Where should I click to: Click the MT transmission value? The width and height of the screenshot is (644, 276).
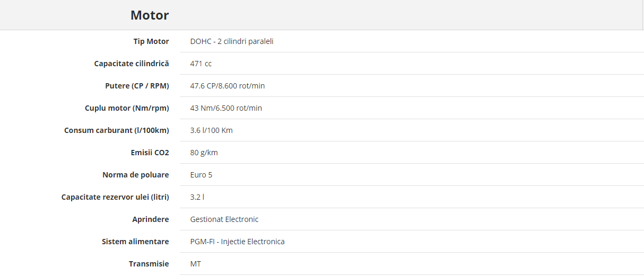tap(196, 264)
